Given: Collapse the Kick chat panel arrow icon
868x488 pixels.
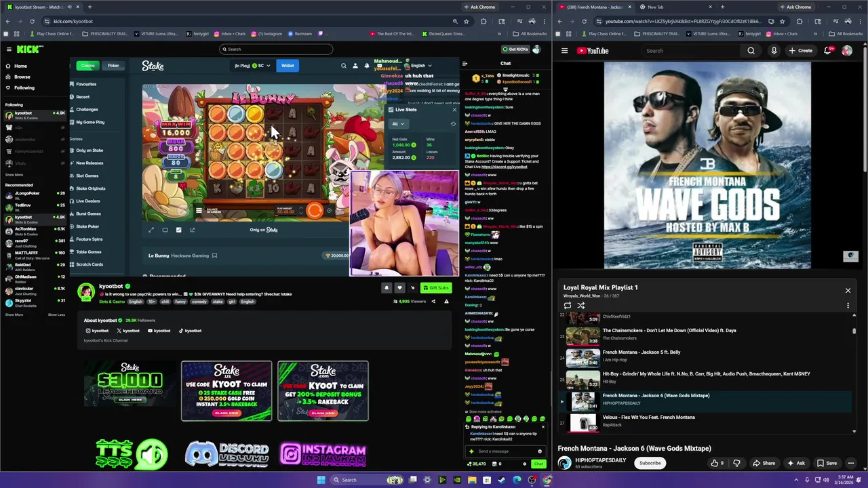Looking at the screenshot, I should (x=465, y=64).
